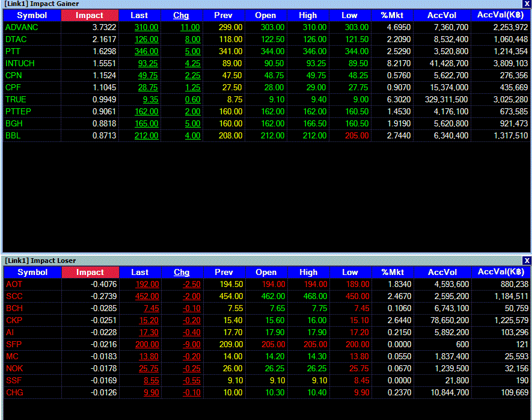The height and width of the screenshot is (420, 532).
Task: Select the BBL symbol
Action: [13, 136]
